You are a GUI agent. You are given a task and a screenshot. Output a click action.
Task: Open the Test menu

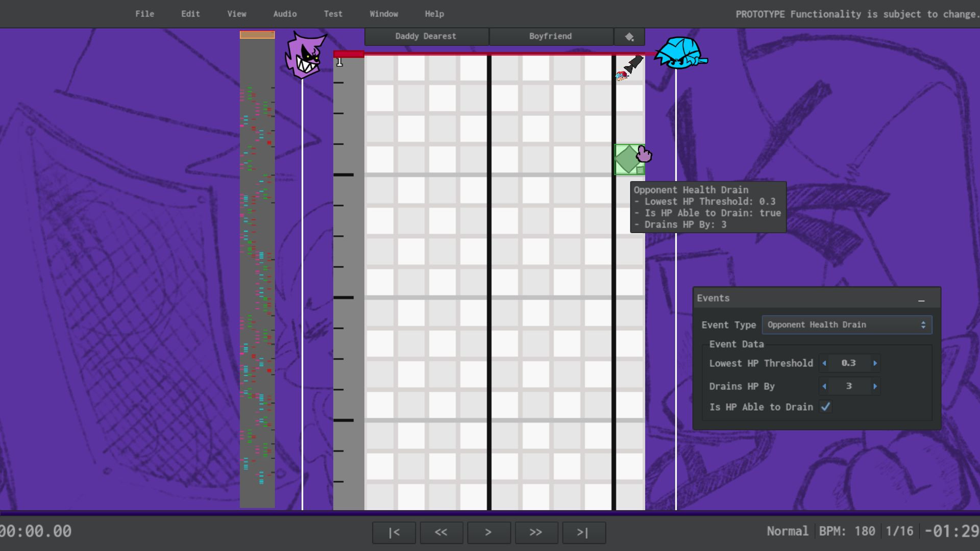(x=332, y=14)
